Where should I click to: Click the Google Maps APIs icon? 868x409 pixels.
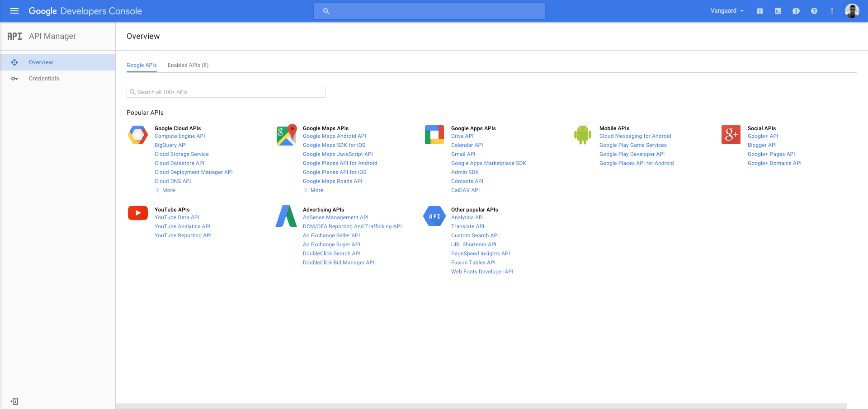point(286,135)
